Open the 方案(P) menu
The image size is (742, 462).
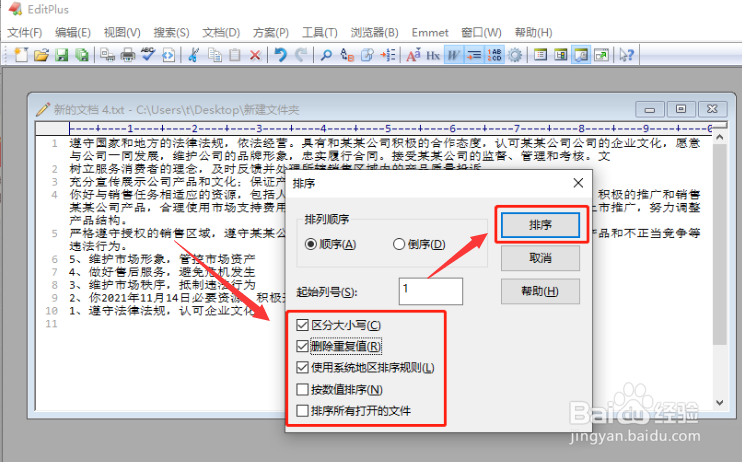coord(271,33)
